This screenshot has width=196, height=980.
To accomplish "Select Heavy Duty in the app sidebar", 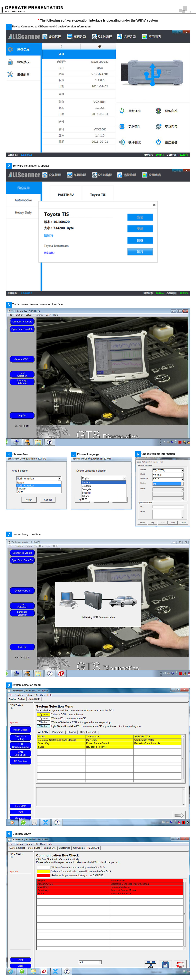I will pyautogui.click(x=23, y=213).
